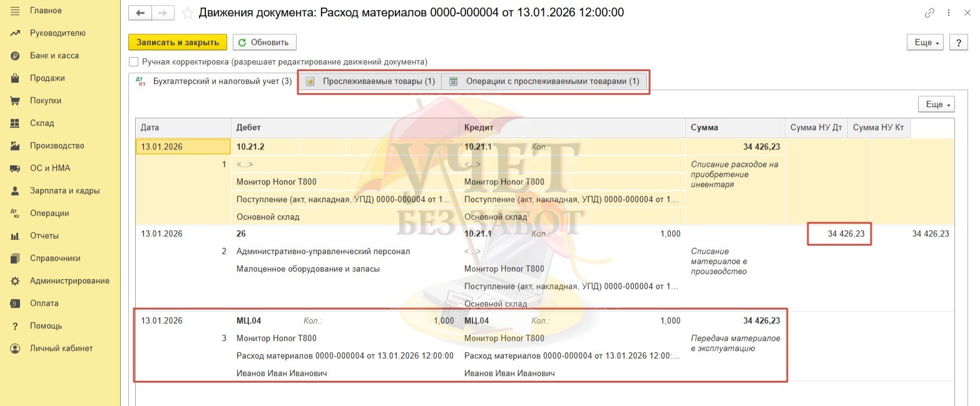
Task: Enable Ручная корректировка checkbox
Action: click(133, 62)
